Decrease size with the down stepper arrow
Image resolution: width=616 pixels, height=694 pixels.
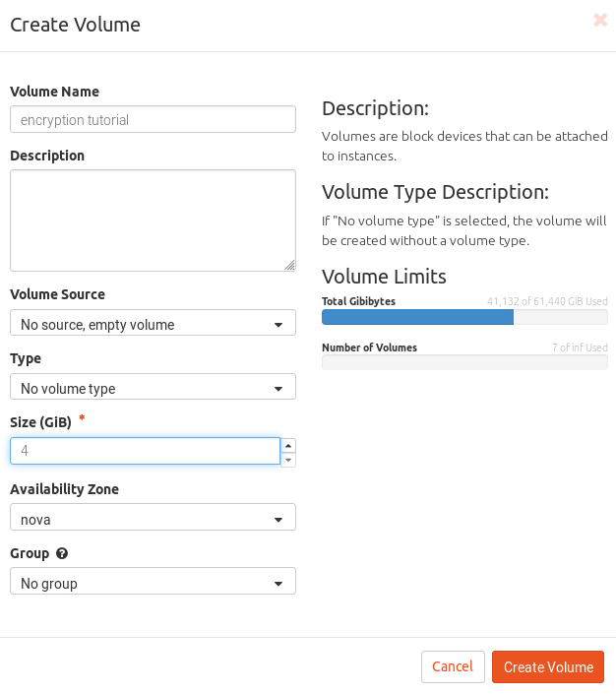point(288,459)
